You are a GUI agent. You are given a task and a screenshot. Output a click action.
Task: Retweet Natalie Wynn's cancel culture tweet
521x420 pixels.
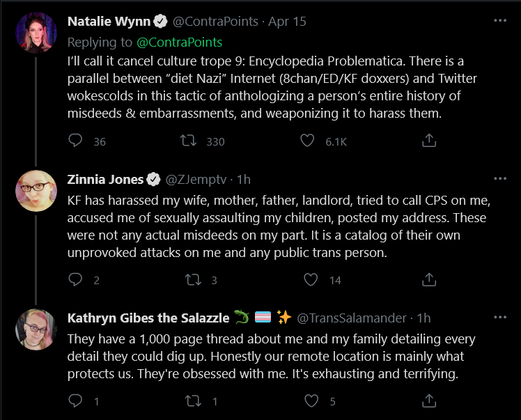coord(188,141)
